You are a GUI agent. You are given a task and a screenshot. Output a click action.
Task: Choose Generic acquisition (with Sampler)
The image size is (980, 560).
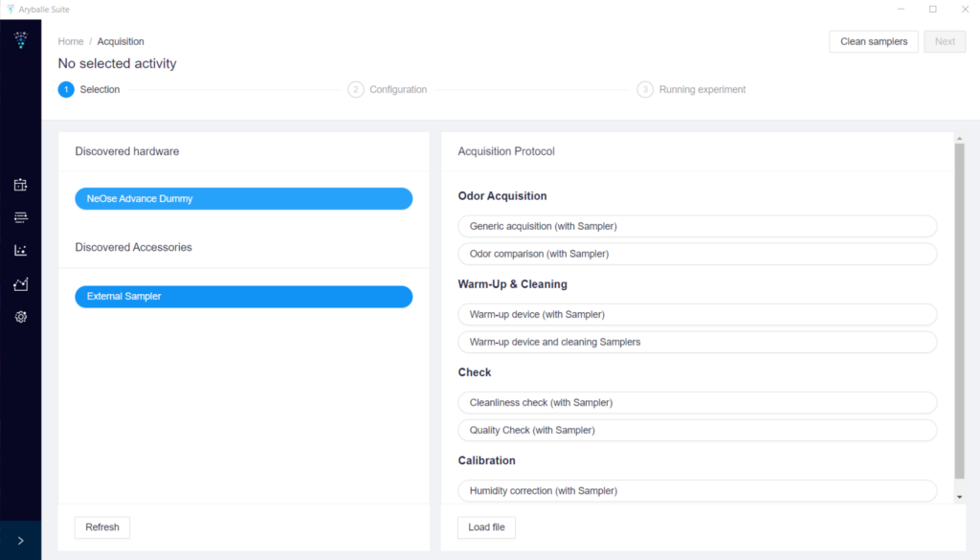click(698, 226)
